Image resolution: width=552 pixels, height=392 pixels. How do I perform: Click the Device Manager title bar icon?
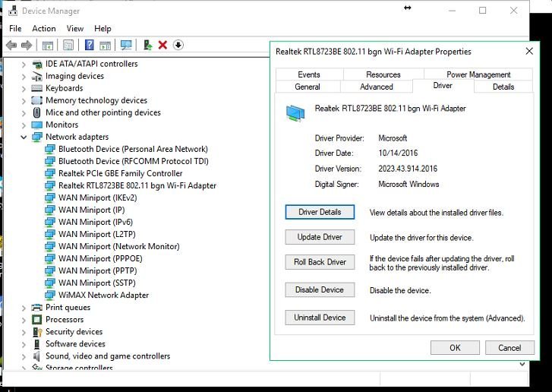click(x=13, y=11)
